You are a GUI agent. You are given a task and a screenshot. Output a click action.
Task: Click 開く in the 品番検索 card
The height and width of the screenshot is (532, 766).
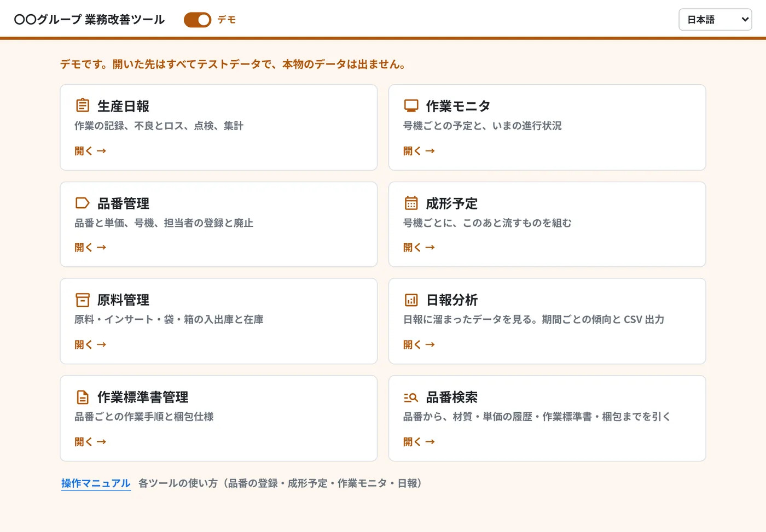(419, 442)
